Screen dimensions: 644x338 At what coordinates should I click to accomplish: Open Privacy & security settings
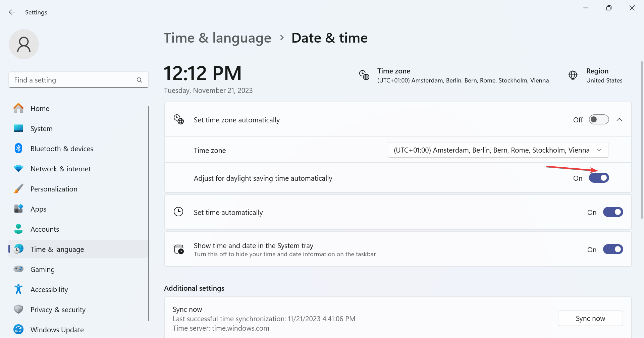58,309
